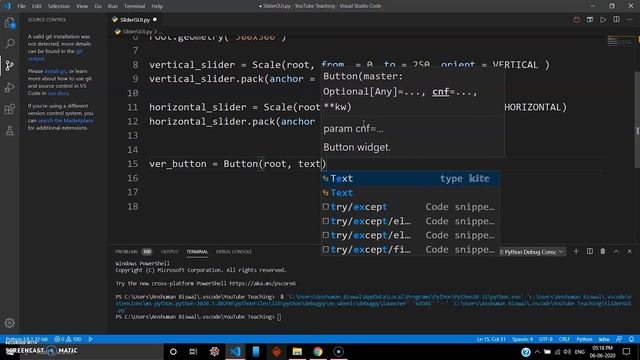Pick 'try/except' code snippet suggestion
This screenshot has height=360, width=640.
(x=410, y=207)
